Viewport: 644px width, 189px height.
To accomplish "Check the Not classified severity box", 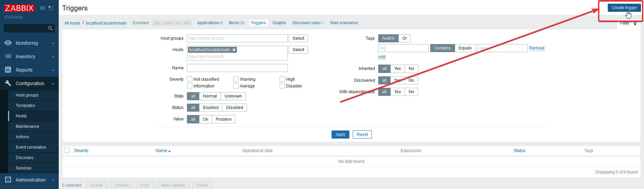I will pos(190,79).
